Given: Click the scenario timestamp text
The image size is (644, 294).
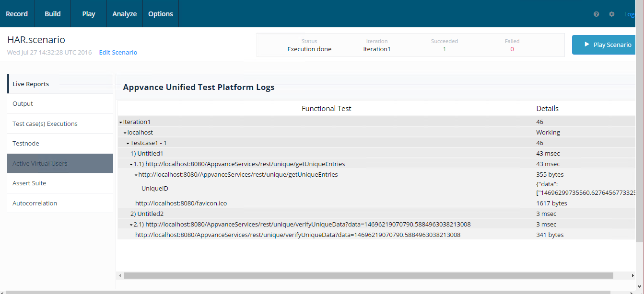Looking at the screenshot, I should [x=49, y=53].
